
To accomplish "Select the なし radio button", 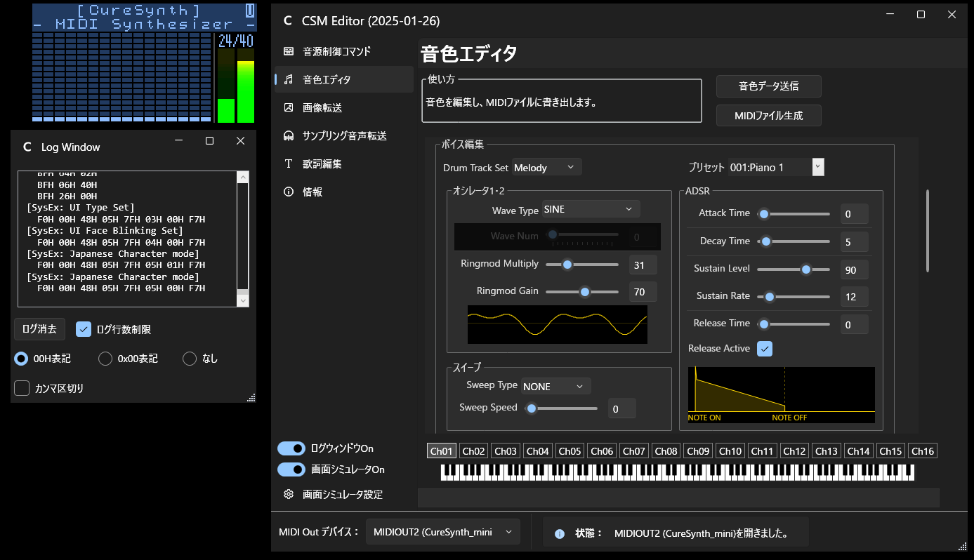I will tap(190, 359).
